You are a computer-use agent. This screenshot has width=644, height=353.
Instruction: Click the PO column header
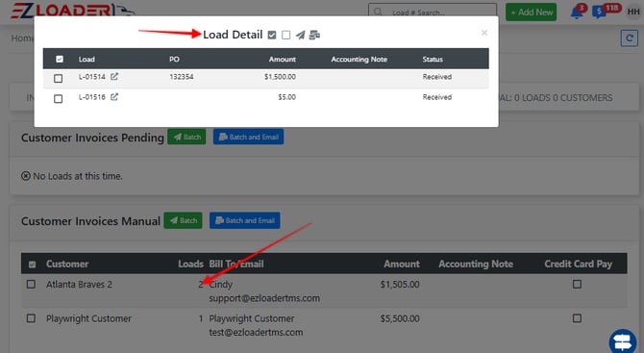pyautogui.click(x=174, y=60)
